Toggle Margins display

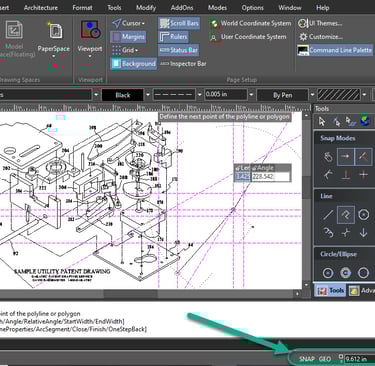pyautogui.click(x=128, y=37)
